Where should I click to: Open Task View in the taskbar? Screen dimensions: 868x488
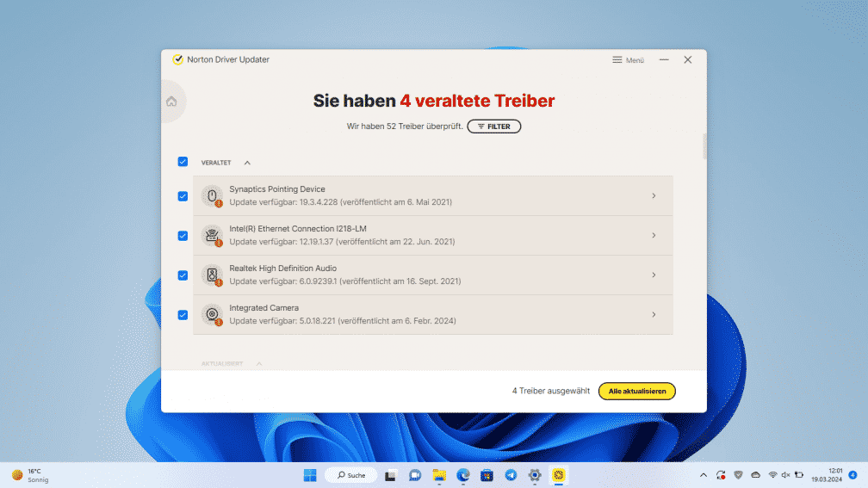pyautogui.click(x=390, y=475)
